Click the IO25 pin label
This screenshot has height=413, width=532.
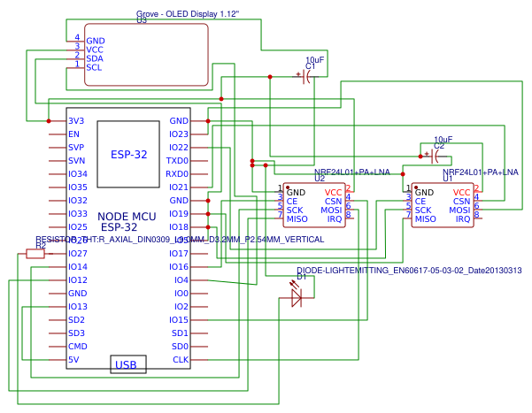pos(78,227)
